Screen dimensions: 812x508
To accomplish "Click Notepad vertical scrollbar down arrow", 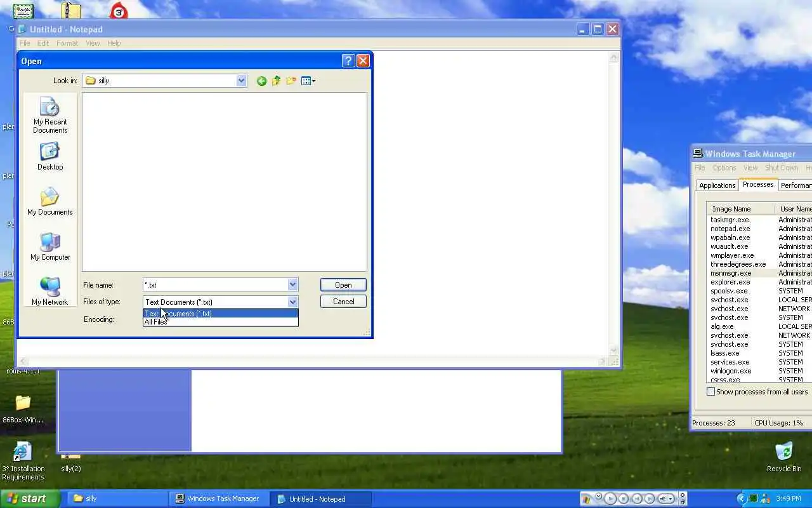I will click(x=613, y=350).
